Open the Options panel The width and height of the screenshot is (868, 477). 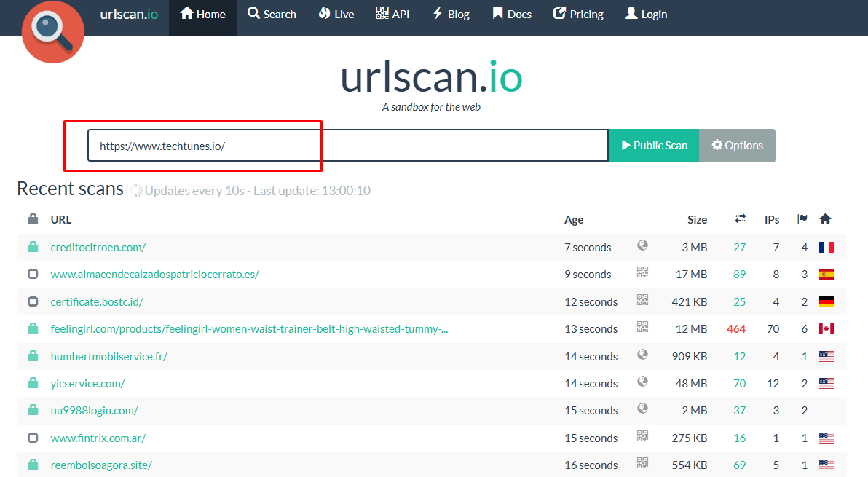737,145
